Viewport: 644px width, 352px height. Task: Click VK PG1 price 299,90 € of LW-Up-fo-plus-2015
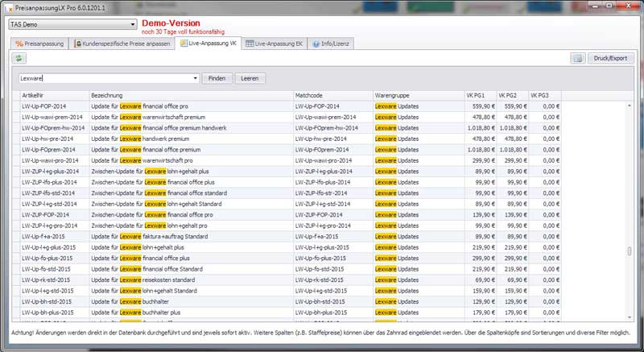click(484, 259)
